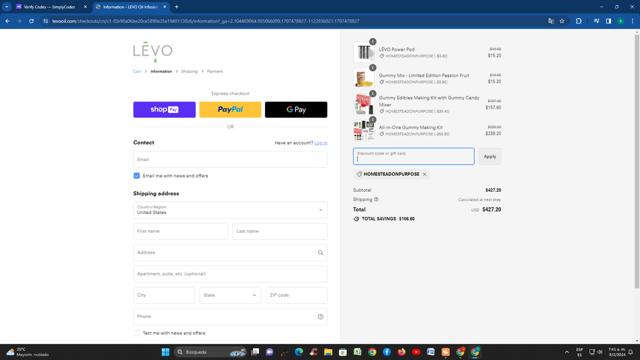Open the Country/Region dropdown
640x360 pixels.
(230, 210)
